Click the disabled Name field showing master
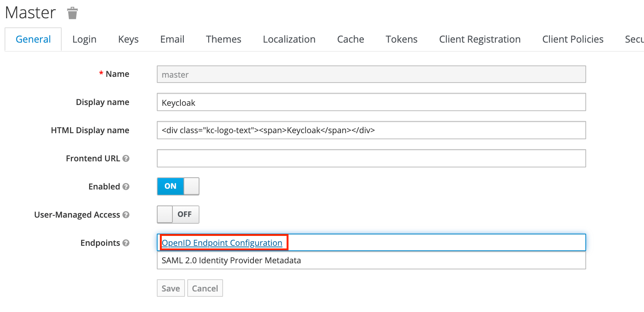Viewport: 644px width, 312px height. pos(371,74)
